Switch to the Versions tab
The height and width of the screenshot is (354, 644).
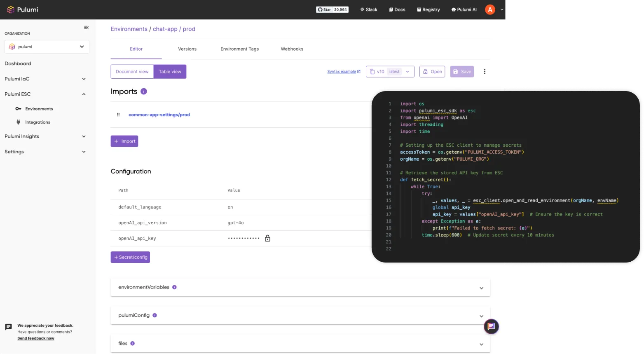click(187, 49)
